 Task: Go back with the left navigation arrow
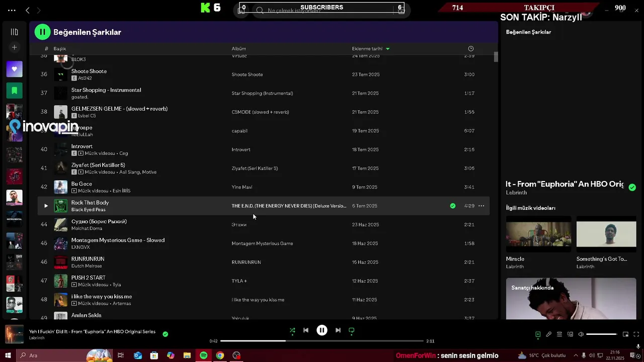click(x=28, y=10)
